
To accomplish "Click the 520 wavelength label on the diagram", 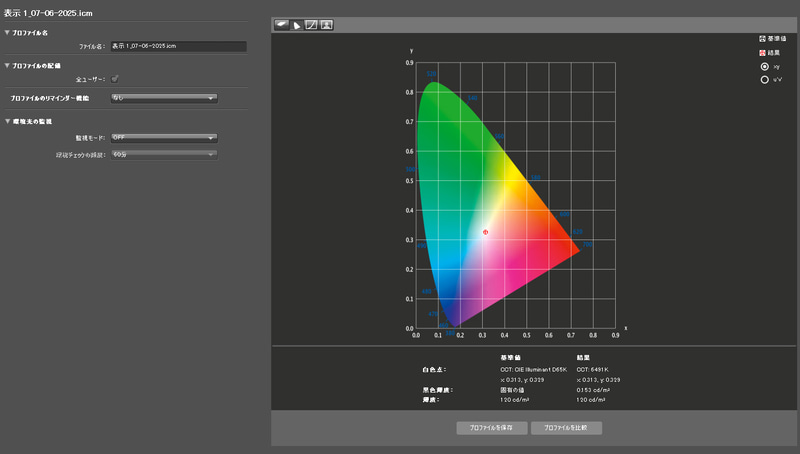I will pos(431,74).
